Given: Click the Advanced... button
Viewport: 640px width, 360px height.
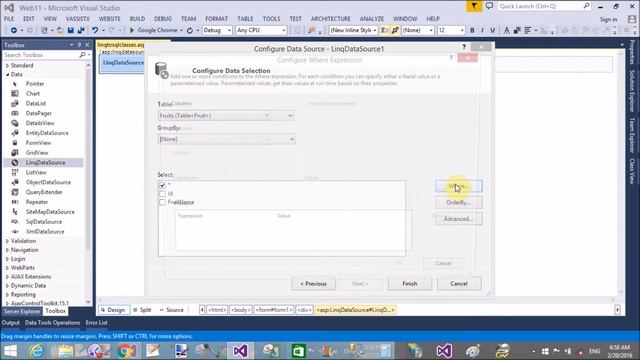Looking at the screenshot, I should pyautogui.click(x=458, y=219).
